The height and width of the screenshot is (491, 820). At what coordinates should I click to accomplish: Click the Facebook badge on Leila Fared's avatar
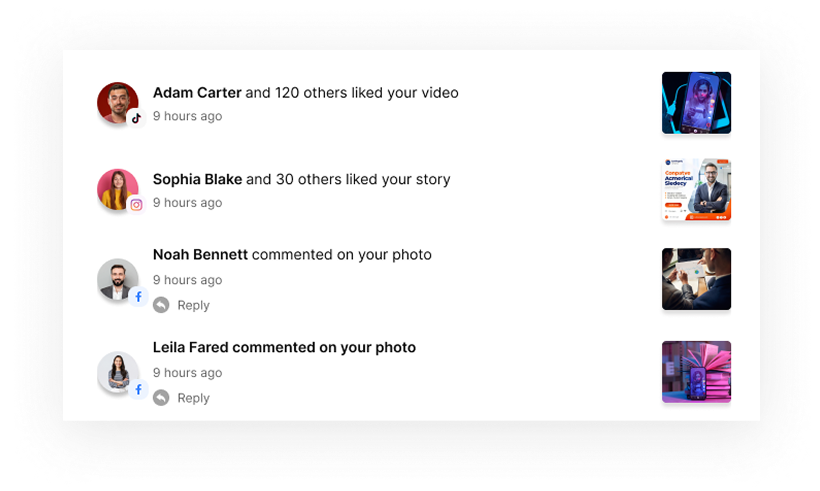[x=139, y=390]
